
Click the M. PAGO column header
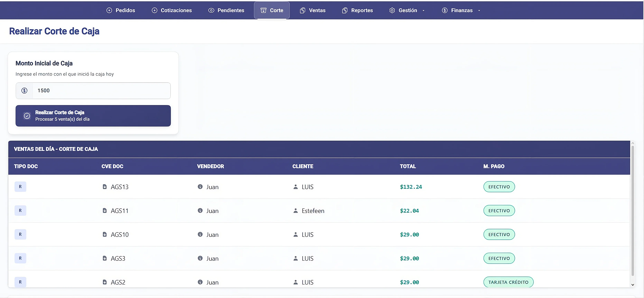pyautogui.click(x=494, y=166)
